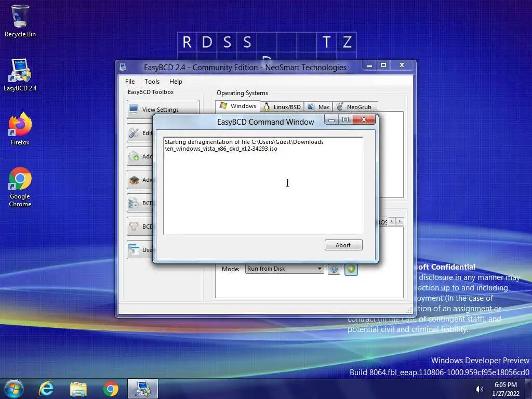Open the Recycle Bin desktop icon
The height and width of the screenshot is (399, 532).
pos(20,21)
